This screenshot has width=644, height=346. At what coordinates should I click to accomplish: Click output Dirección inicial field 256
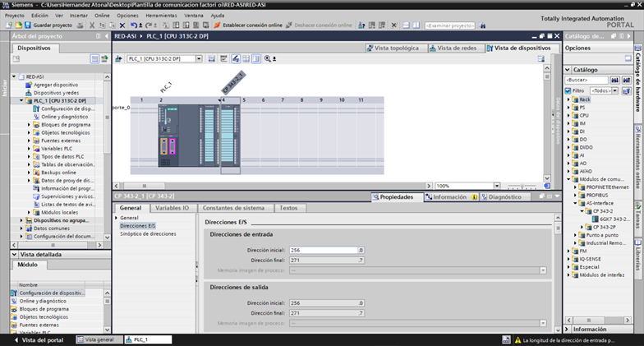tap(327, 303)
